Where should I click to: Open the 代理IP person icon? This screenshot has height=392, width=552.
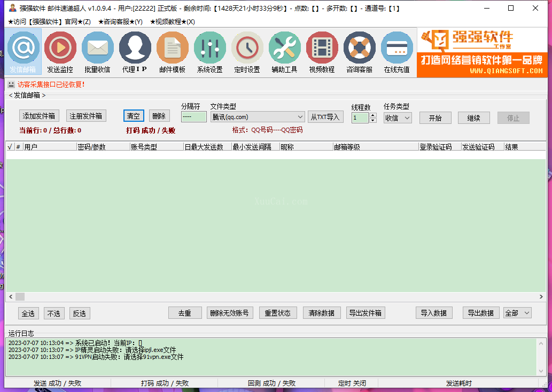[135, 48]
